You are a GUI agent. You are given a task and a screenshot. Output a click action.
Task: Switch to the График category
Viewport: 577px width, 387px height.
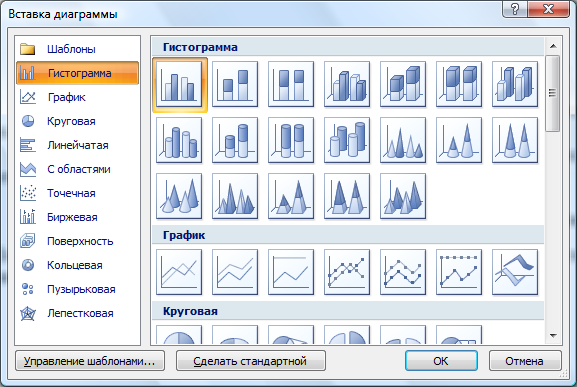(x=78, y=97)
